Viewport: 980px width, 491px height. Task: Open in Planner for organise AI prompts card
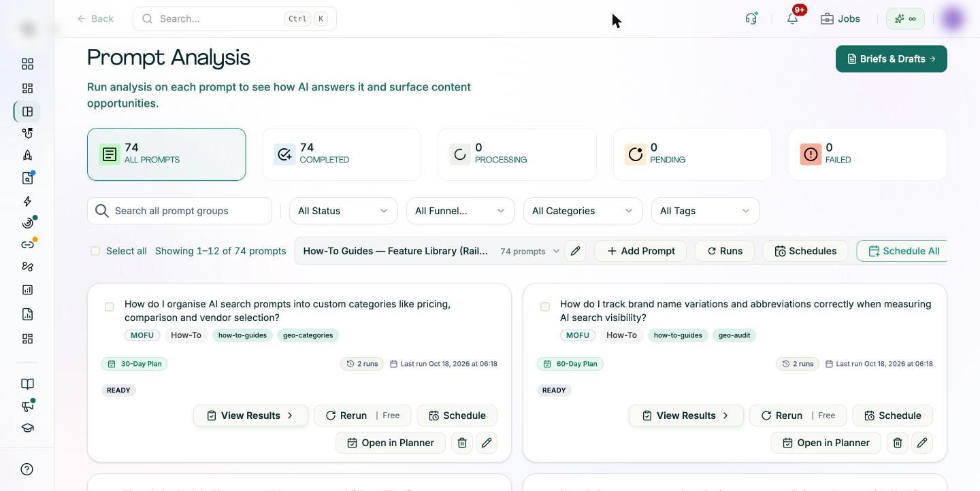click(x=390, y=443)
